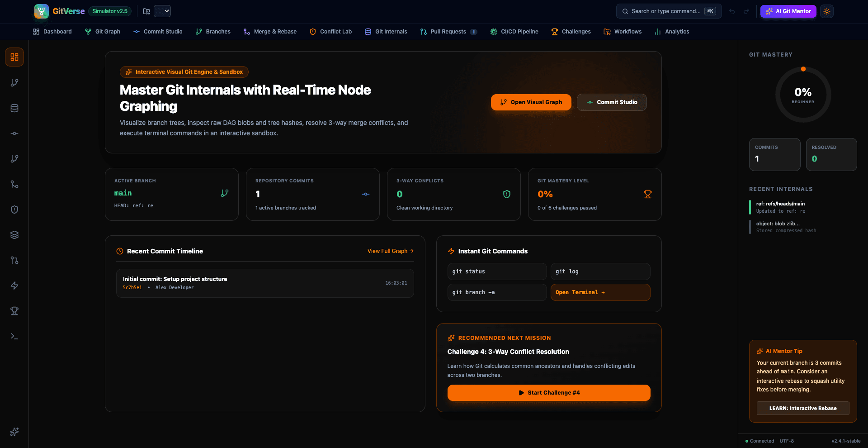The image size is (868, 448).
Task: Click the branch icon in the Active Branch card
Action: [225, 193]
